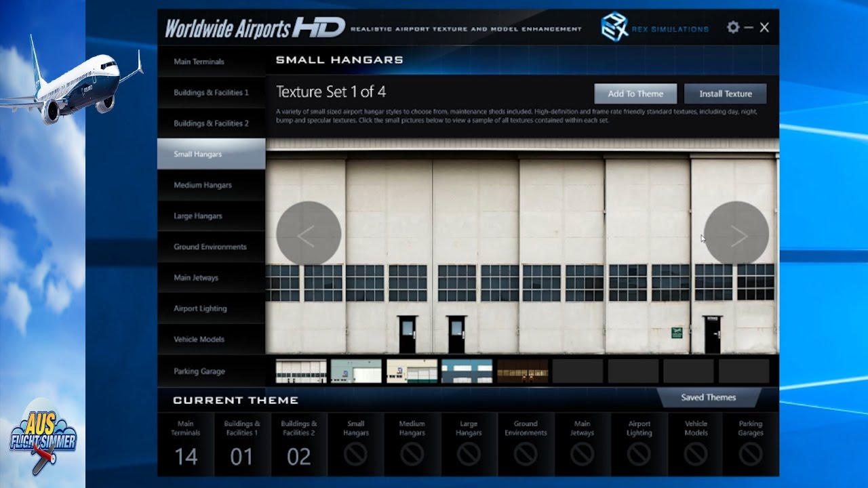This screenshot has width=868, height=488.
Task: Open the Airport Lighting category
Action: click(x=212, y=308)
